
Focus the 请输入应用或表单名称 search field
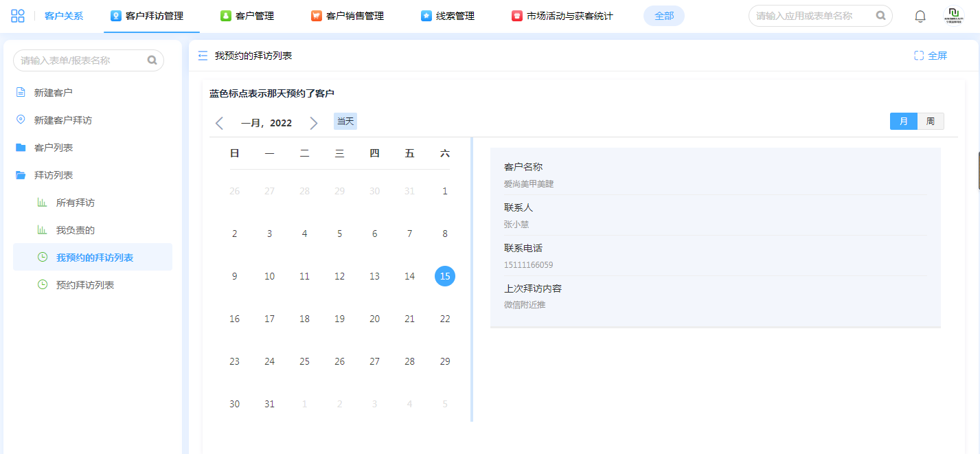pos(814,16)
